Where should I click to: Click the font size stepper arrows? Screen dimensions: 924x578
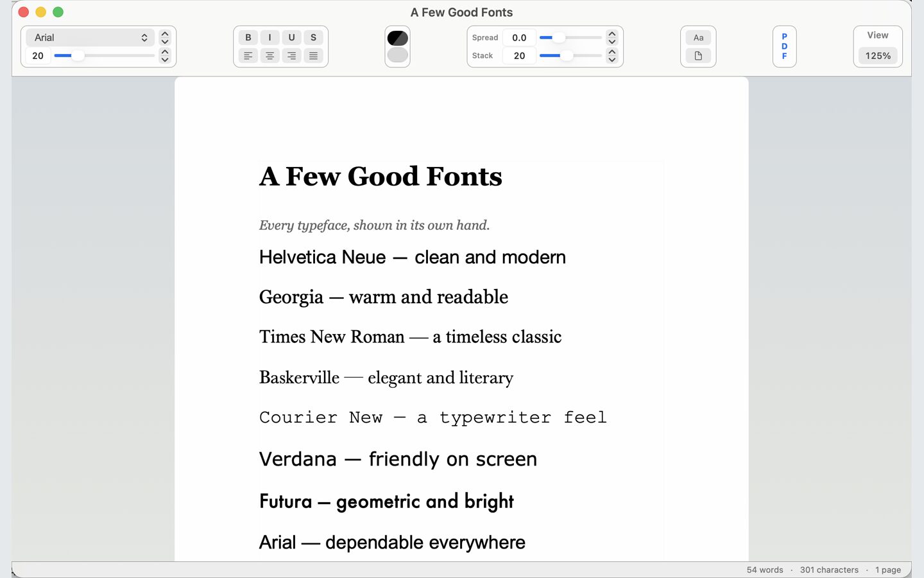click(165, 56)
